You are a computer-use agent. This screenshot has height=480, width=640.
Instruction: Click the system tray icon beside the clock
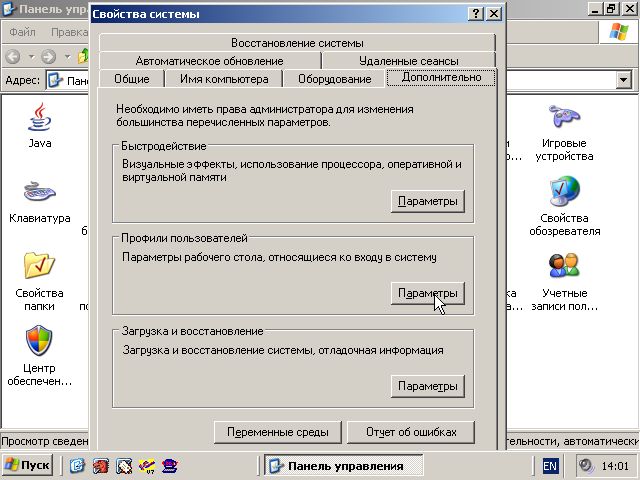point(587,466)
